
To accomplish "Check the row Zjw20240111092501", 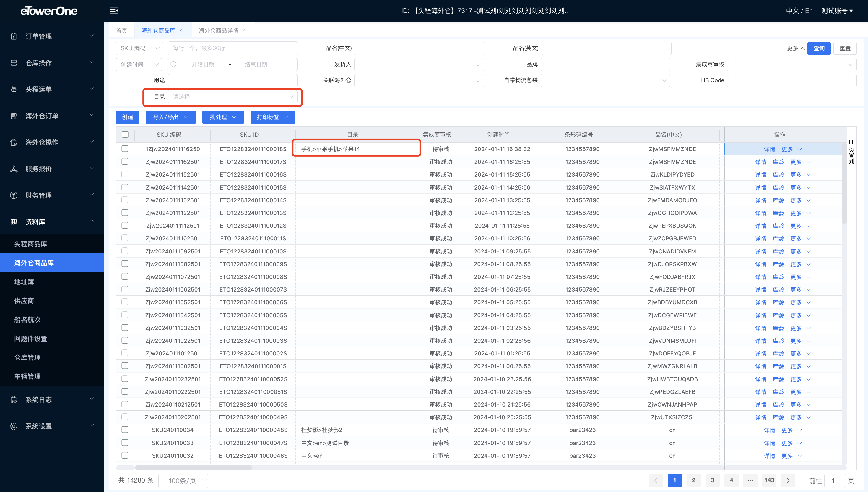I will pyautogui.click(x=125, y=251).
